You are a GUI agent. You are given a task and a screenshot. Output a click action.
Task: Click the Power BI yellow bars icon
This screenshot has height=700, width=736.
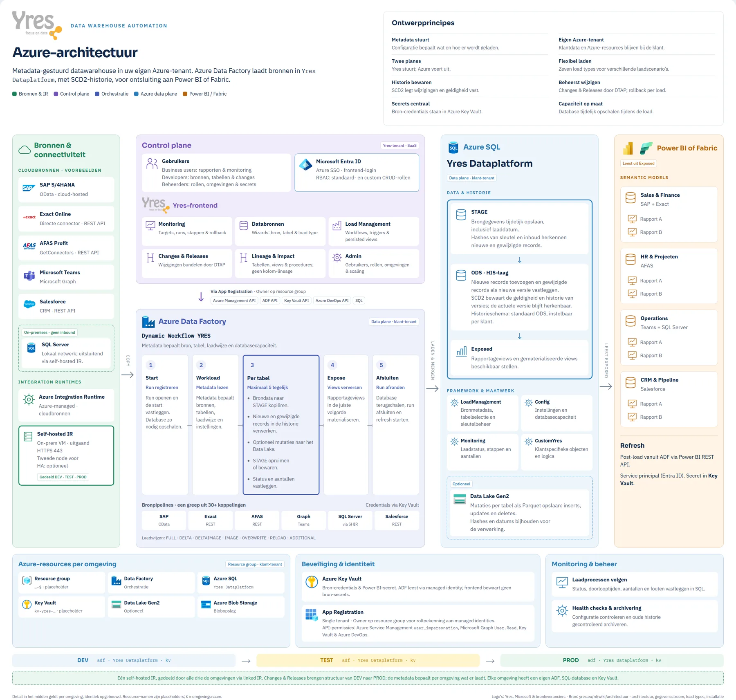pyautogui.click(x=628, y=148)
